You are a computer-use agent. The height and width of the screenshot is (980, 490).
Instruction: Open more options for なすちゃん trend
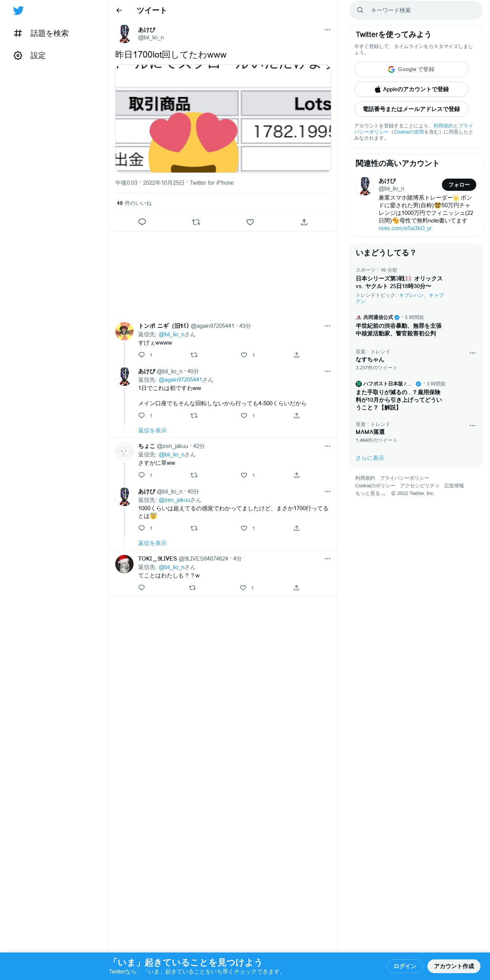(472, 353)
